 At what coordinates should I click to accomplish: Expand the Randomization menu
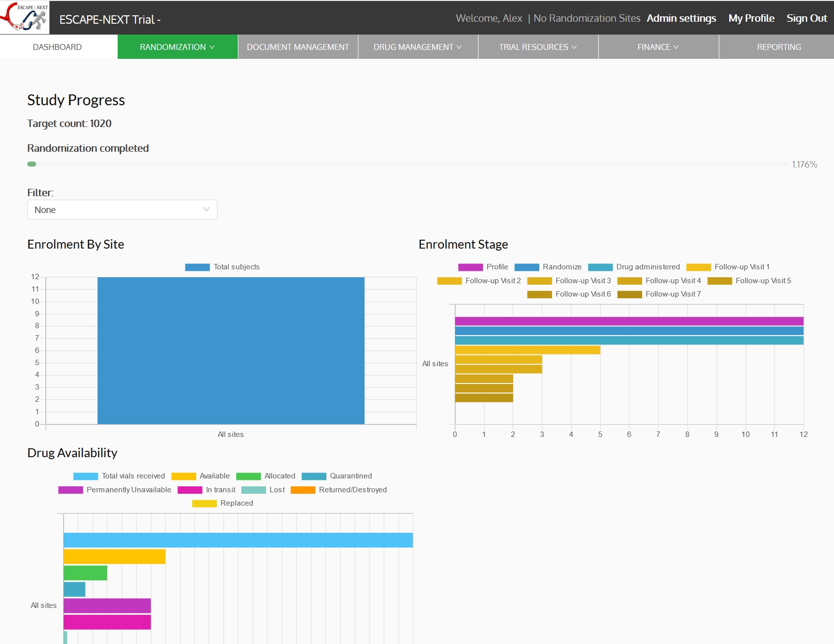coord(177,47)
